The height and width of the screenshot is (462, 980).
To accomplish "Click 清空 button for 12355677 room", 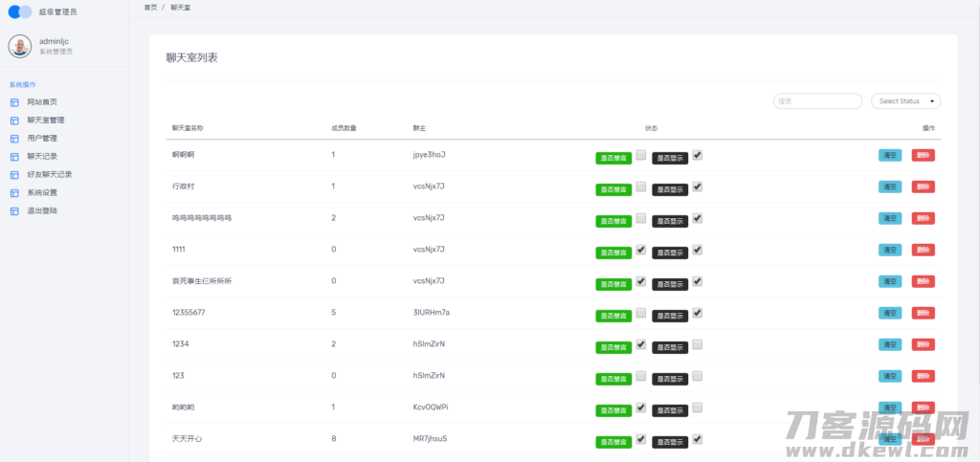I will coord(890,313).
